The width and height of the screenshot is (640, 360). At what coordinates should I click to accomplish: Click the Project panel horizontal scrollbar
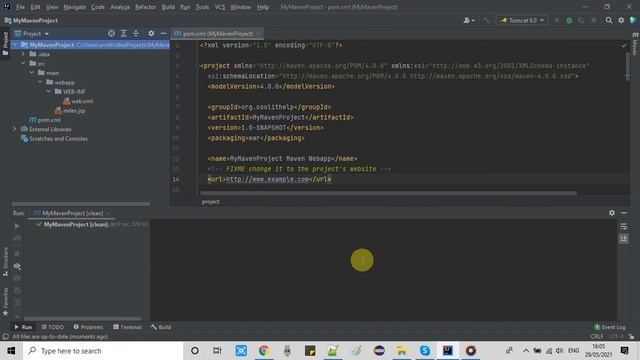[81, 204]
